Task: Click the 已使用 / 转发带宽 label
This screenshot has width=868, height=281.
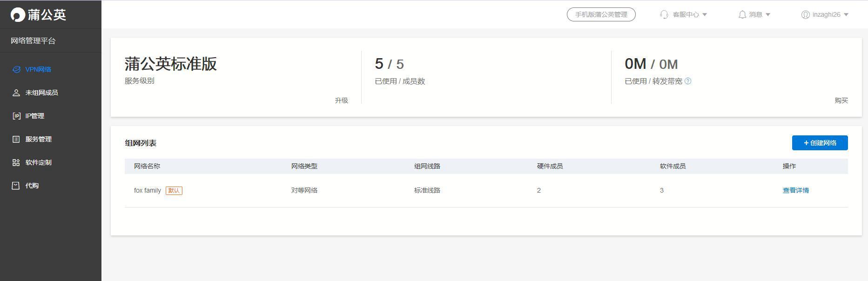Action: pos(653,81)
